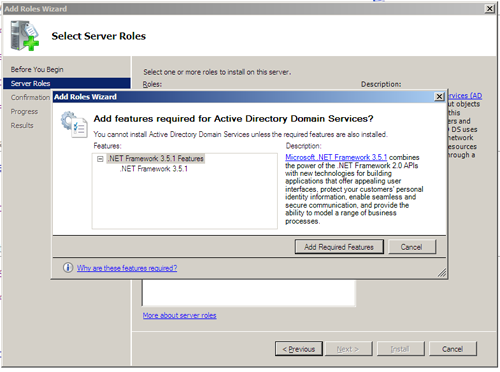Image resolution: width=500 pixels, height=372 pixels.
Task: Select the Results wizard step
Action: (22, 126)
